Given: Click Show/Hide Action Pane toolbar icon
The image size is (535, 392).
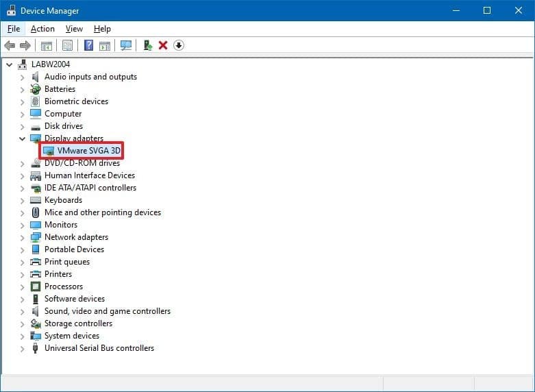Looking at the screenshot, I should tap(105, 45).
